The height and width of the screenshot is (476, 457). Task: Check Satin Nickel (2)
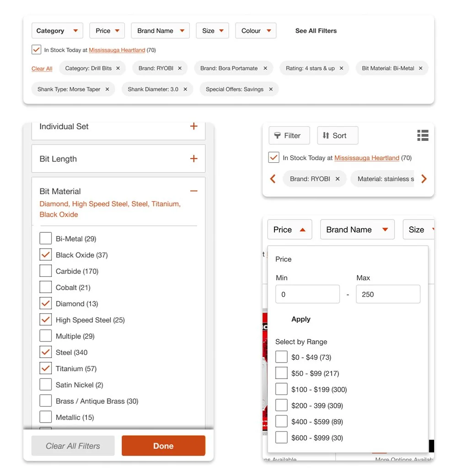pos(46,385)
